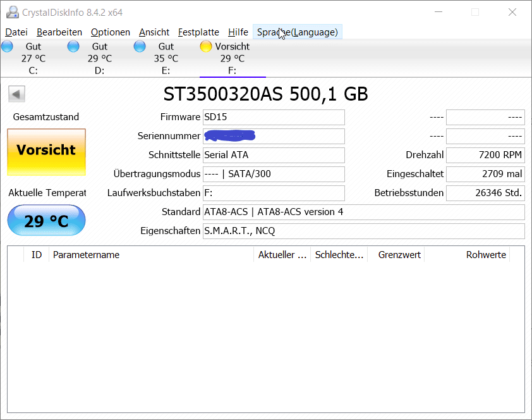Click the Aktueller column header
Viewport: 532px width, 420px height.
pyautogui.click(x=282, y=255)
